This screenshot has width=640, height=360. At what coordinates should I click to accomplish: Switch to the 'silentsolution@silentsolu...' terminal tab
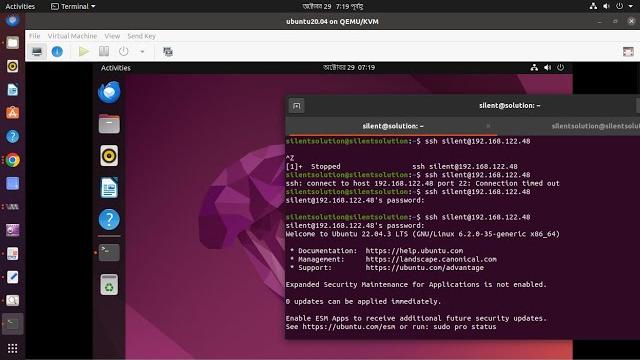(x=595, y=126)
